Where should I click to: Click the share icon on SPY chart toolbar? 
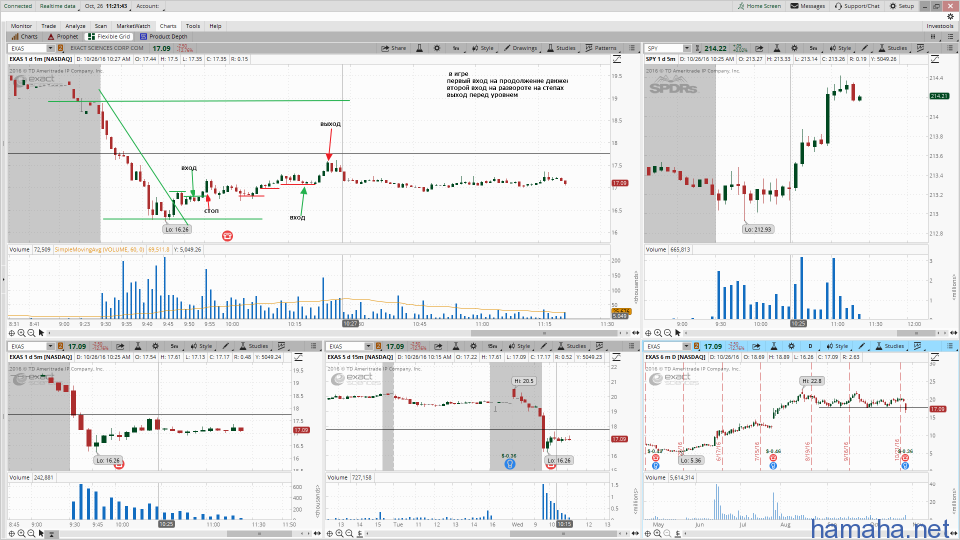(759, 48)
